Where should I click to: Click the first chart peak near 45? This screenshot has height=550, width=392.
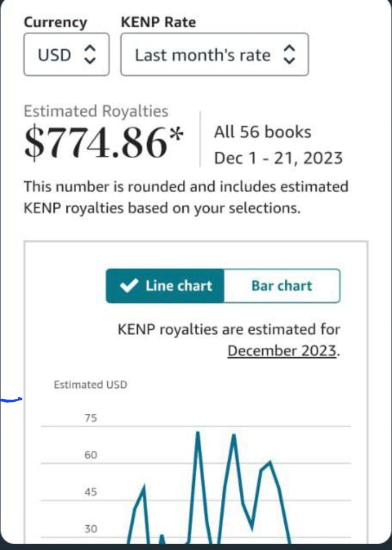click(x=144, y=486)
